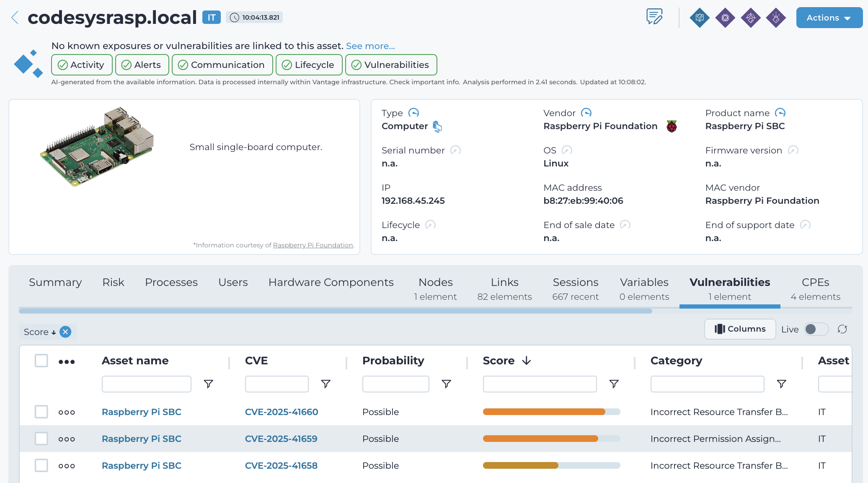Open the Hardware Components tab
Screen dimensions: 868x483
[x=331, y=282]
